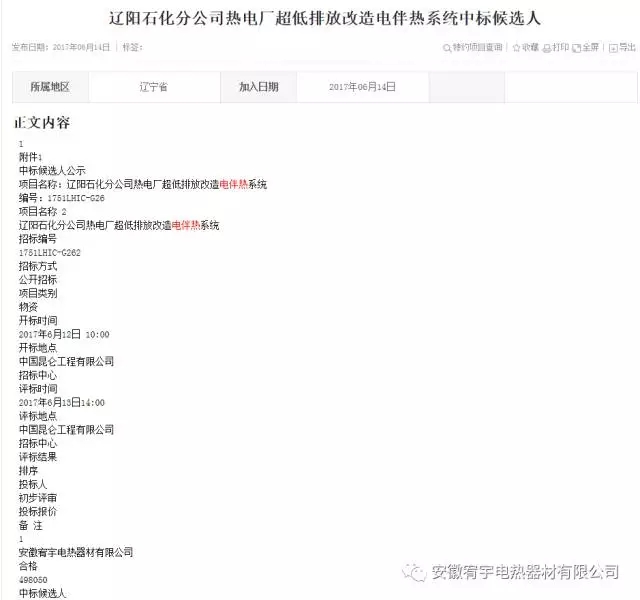The width and height of the screenshot is (640, 600).
Task: Click the 全屏 fullscreen icon
Action: [576, 48]
